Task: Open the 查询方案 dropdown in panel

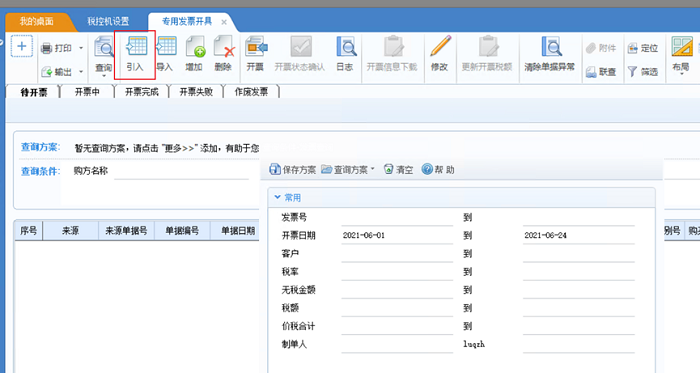Action: pyautogui.click(x=348, y=170)
